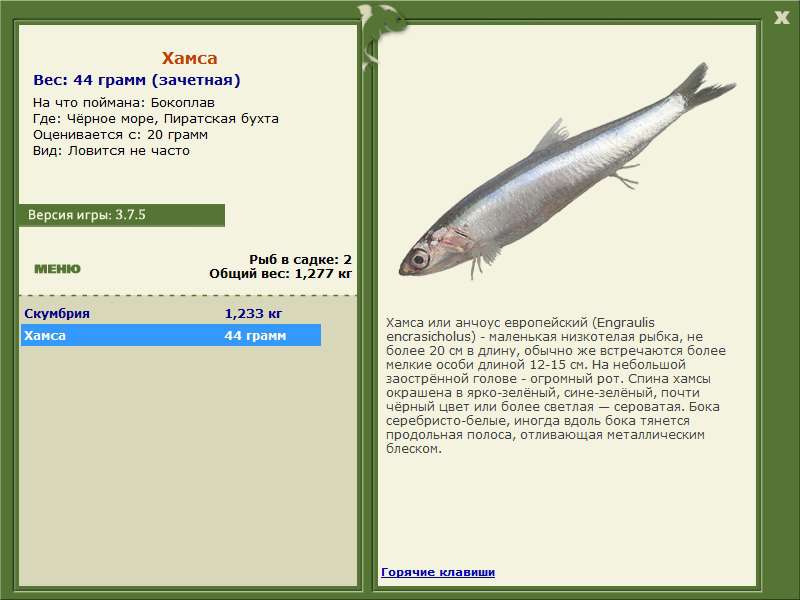The image size is (800, 600).
Task: Click the orange Хамса title heading
Action: pyautogui.click(x=189, y=58)
